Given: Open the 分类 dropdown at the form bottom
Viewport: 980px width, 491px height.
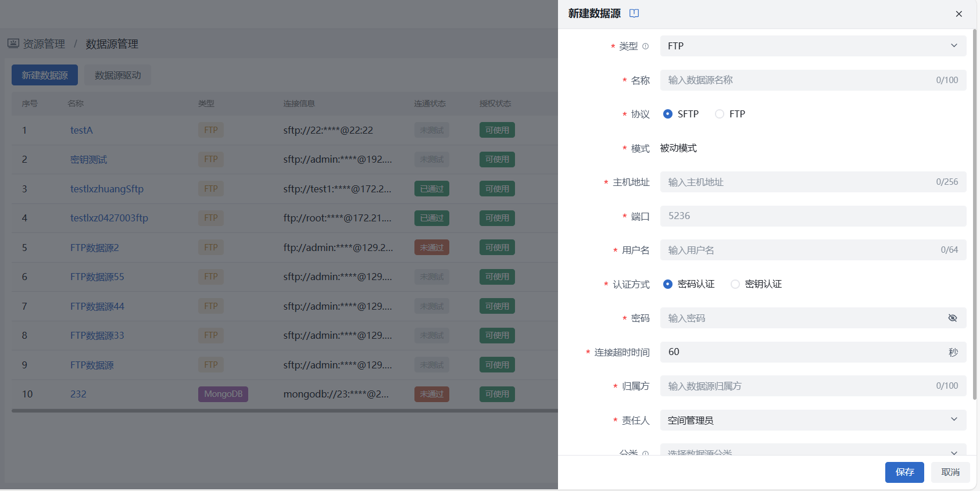Looking at the screenshot, I should pos(813,450).
